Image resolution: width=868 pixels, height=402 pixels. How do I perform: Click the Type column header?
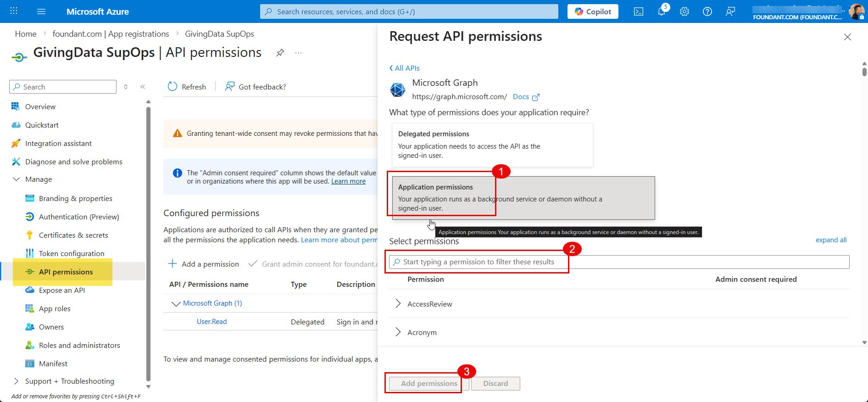299,285
